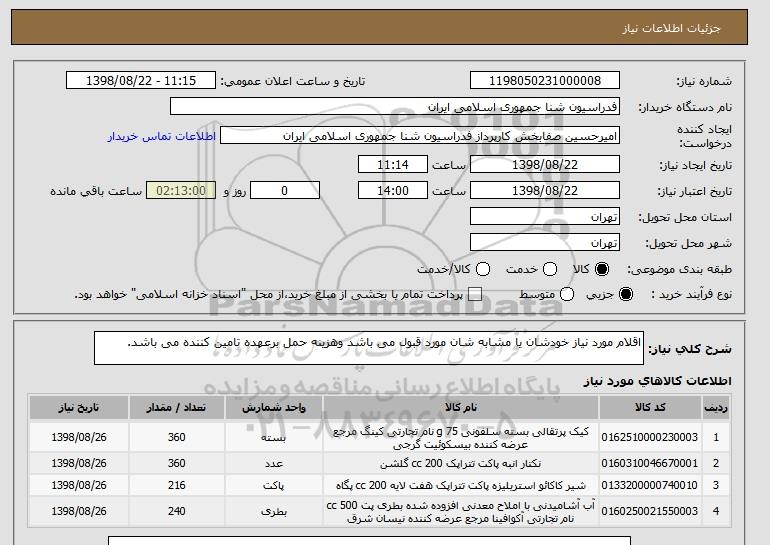Toggle the اسناد خزانه اسلامی payment checkbox
Viewport: 770px width, 545px height.
[475, 294]
